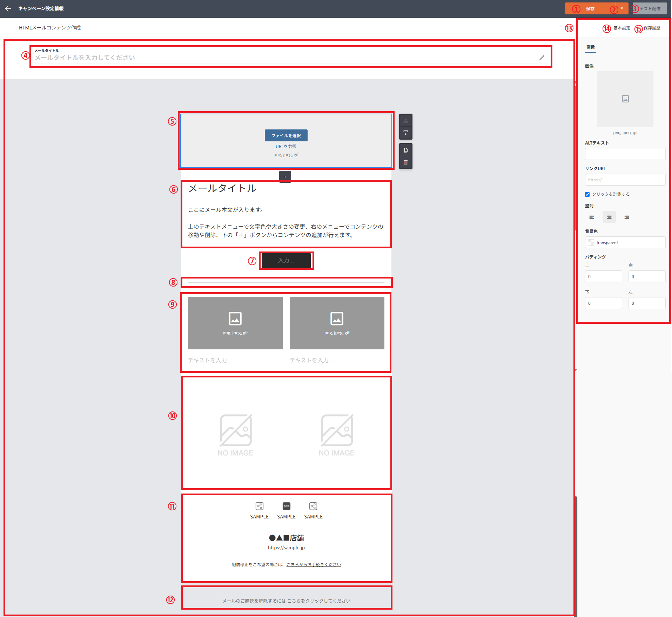Click the 右 padding input
The image size is (672, 617).
(647, 276)
